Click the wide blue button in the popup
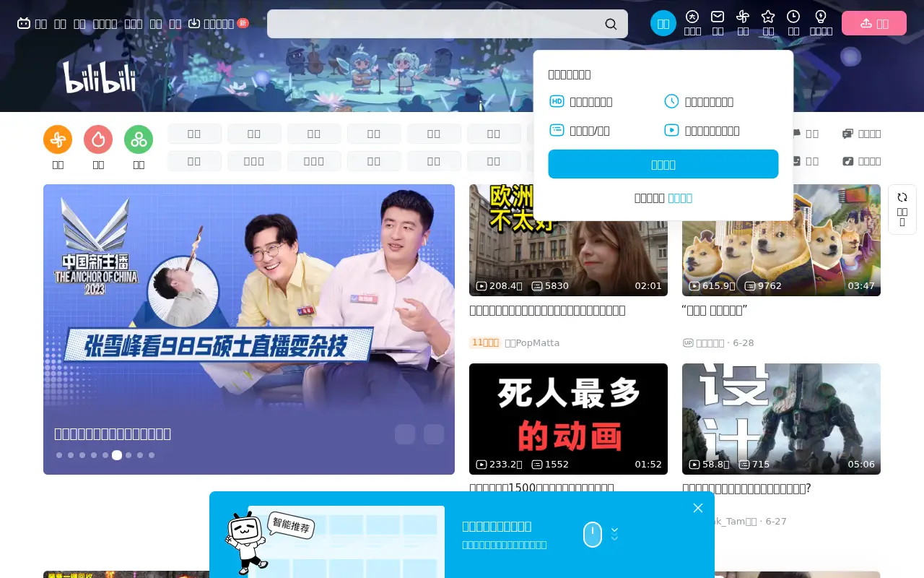 (663, 164)
